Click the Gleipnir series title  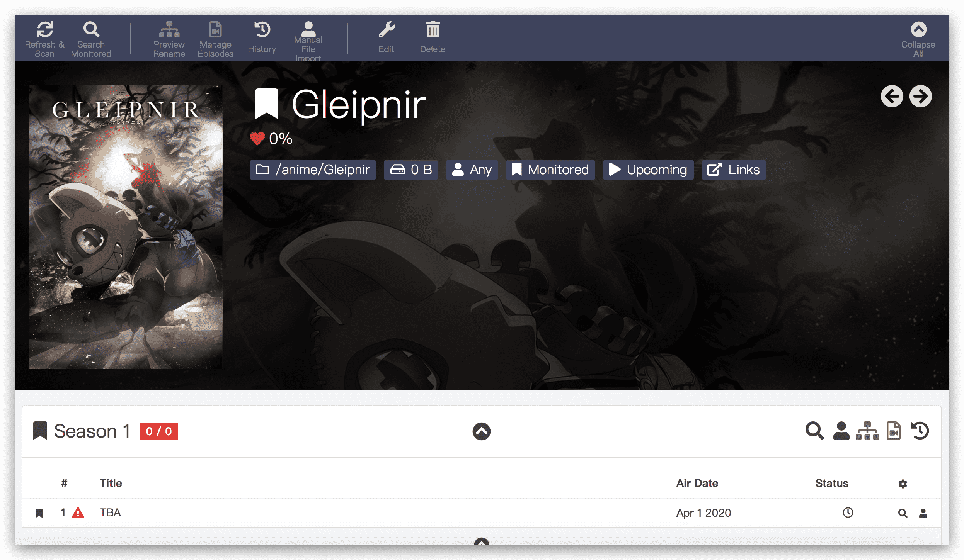359,104
